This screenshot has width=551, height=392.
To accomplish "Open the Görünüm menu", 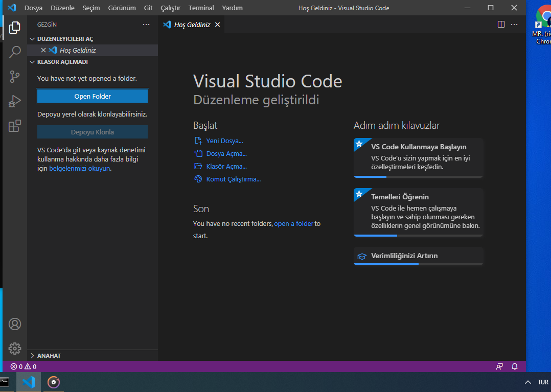I will tap(122, 8).
